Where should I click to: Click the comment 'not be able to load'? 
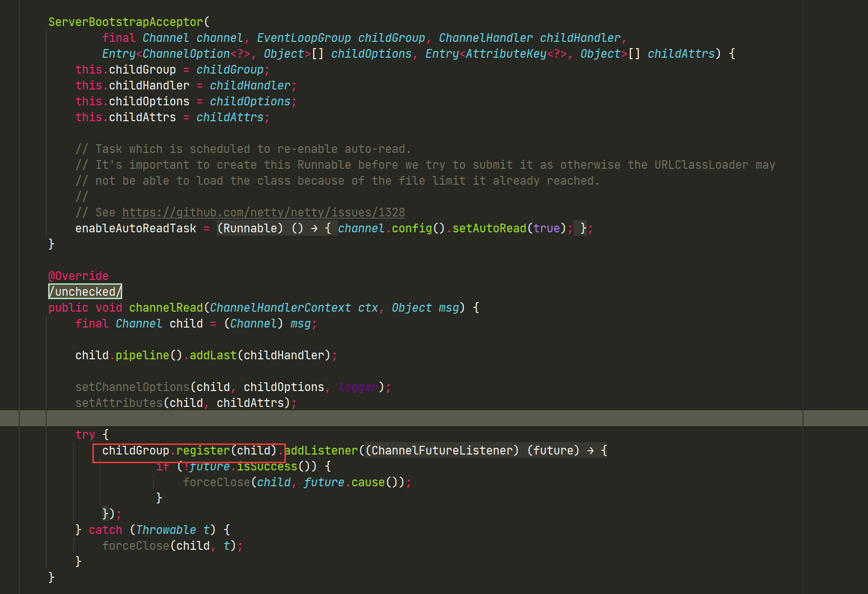pyautogui.click(x=337, y=180)
